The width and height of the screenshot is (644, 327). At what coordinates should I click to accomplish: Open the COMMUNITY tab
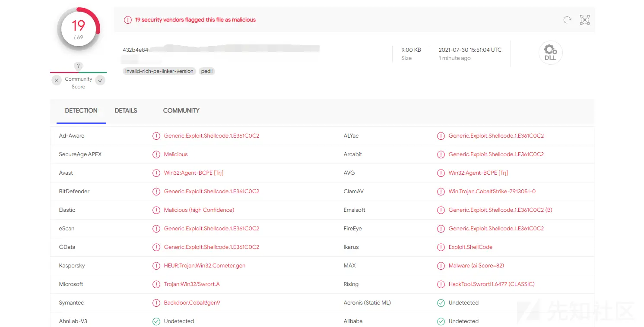click(181, 111)
